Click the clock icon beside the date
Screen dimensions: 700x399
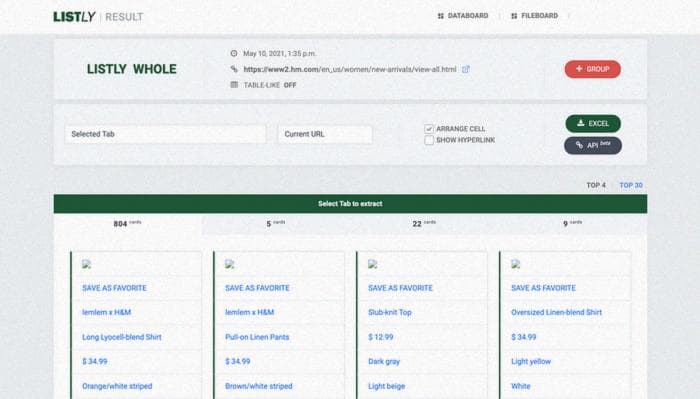point(234,54)
